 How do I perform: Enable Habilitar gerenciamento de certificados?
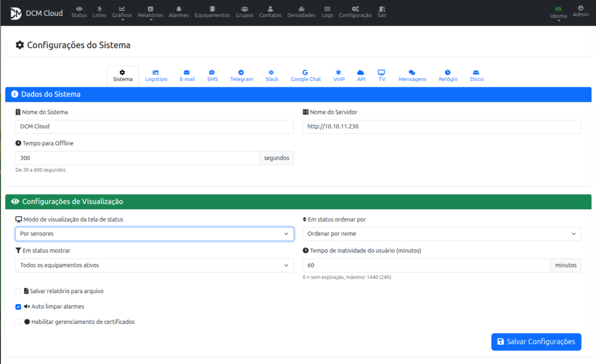pos(19,322)
